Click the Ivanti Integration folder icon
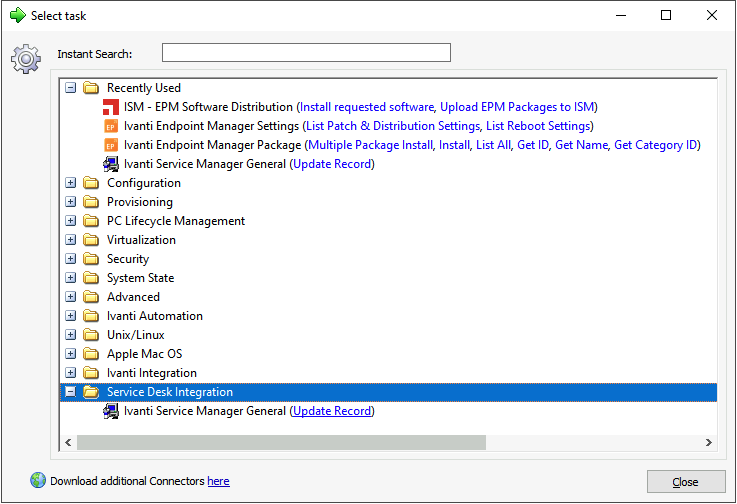Image resolution: width=737 pixels, height=504 pixels. coord(91,373)
